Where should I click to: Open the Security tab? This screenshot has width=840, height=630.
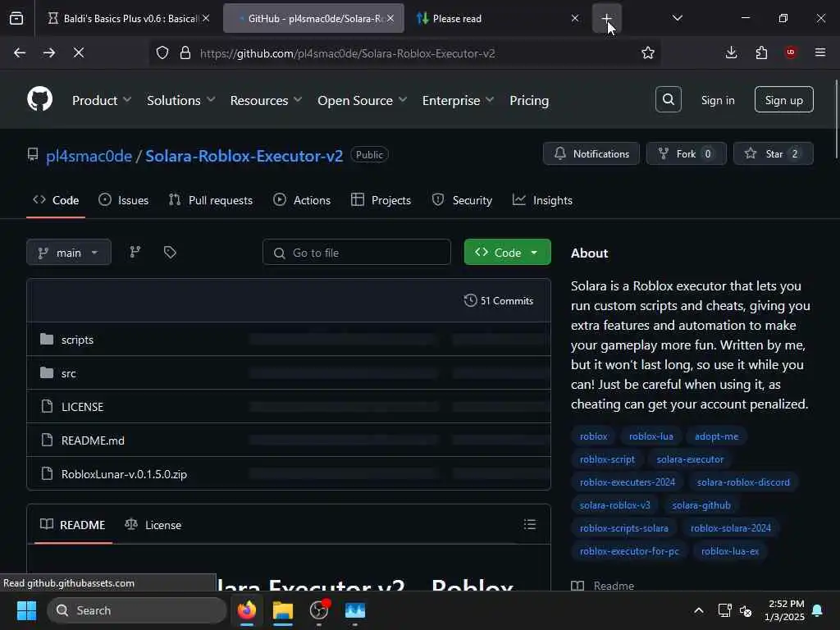point(462,200)
